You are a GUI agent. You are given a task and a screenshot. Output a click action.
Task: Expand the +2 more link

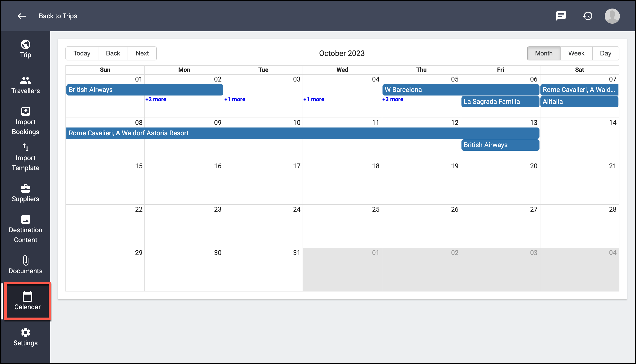(156, 99)
